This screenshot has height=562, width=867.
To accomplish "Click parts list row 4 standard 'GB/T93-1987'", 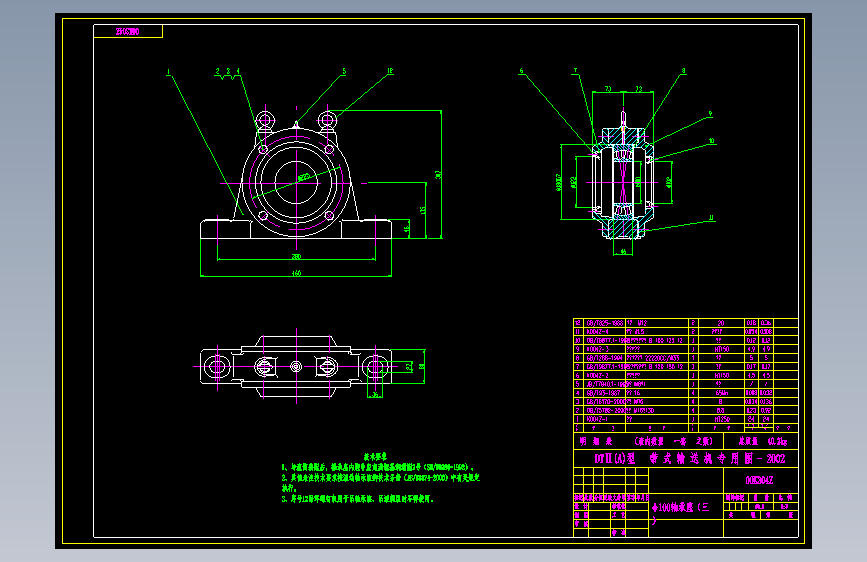I will pyautogui.click(x=603, y=393).
